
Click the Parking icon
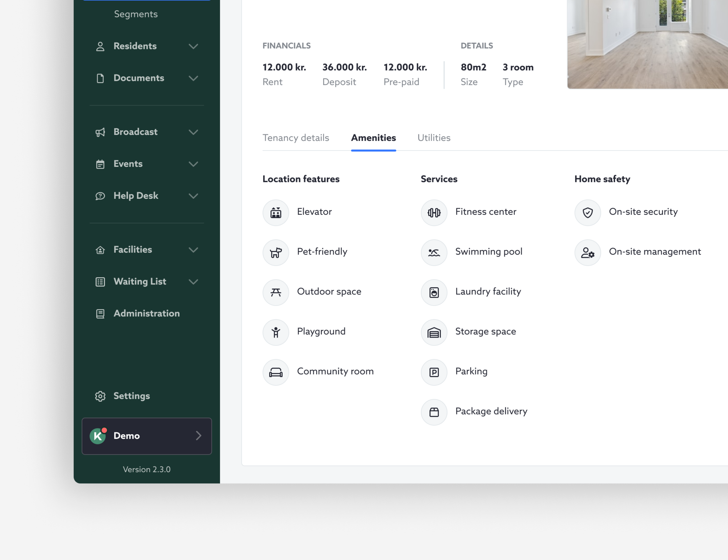[434, 372]
